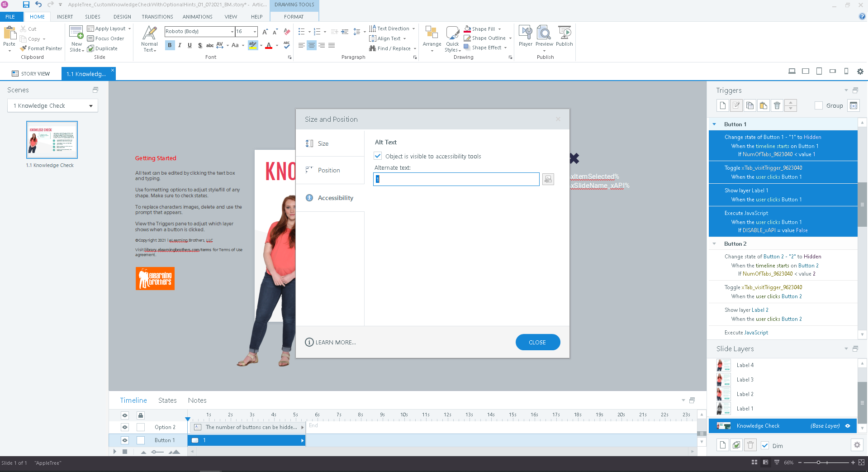This screenshot has height=472, width=868.
Task: Click the Bold formatting icon
Action: click(x=170, y=45)
